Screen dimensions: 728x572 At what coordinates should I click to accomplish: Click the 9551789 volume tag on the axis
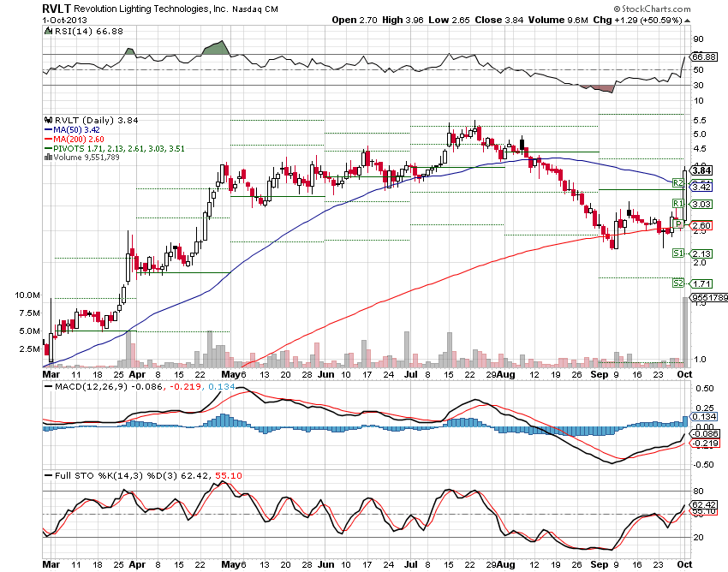[709, 297]
